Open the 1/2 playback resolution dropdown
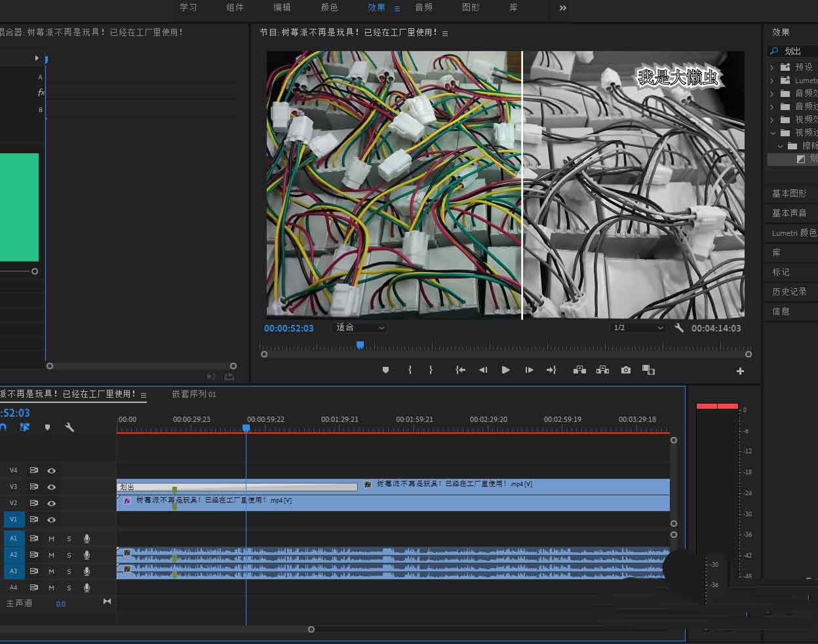 (638, 328)
